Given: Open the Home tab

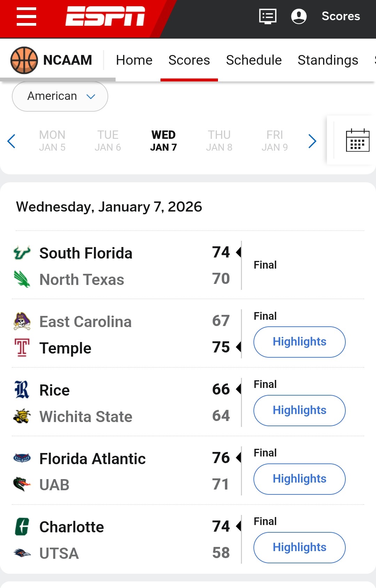Looking at the screenshot, I should (x=134, y=60).
